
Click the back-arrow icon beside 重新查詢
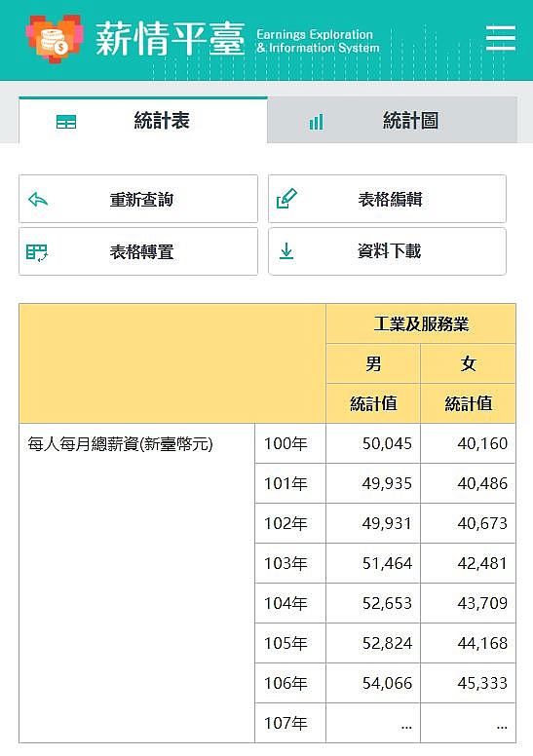pos(38,199)
